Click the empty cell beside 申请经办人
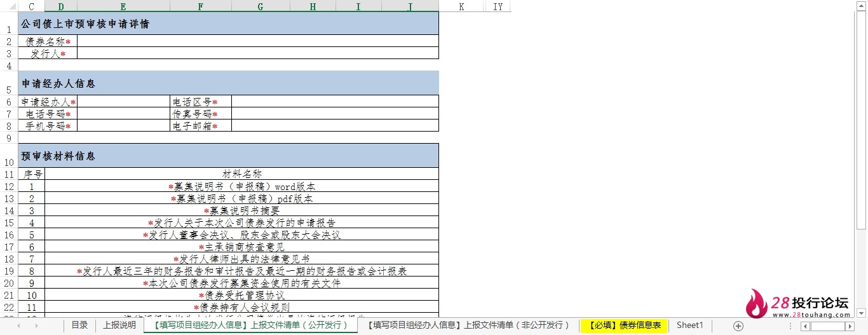 (x=123, y=102)
